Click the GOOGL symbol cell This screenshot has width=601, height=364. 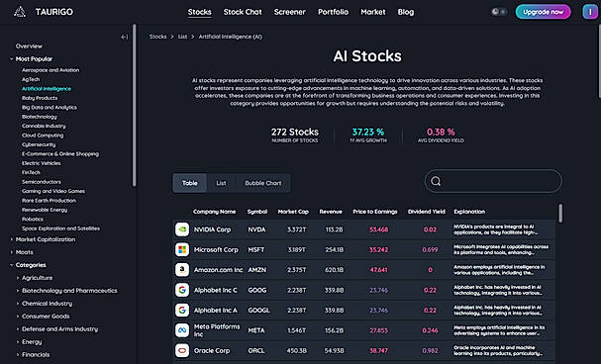(258, 310)
